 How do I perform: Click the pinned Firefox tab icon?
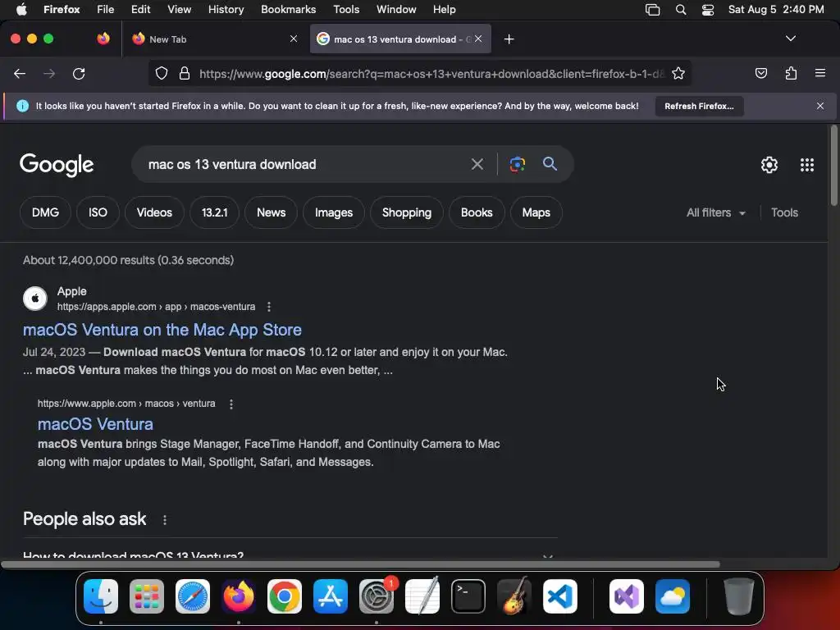click(103, 39)
